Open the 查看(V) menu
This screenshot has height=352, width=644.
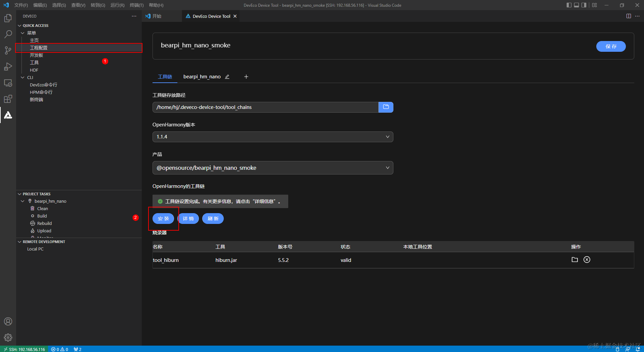tap(78, 5)
